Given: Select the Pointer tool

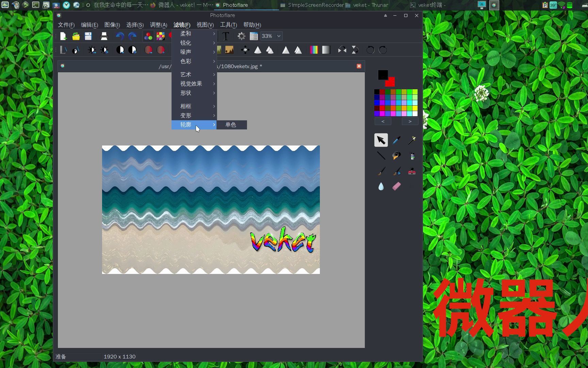Looking at the screenshot, I should [381, 140].
